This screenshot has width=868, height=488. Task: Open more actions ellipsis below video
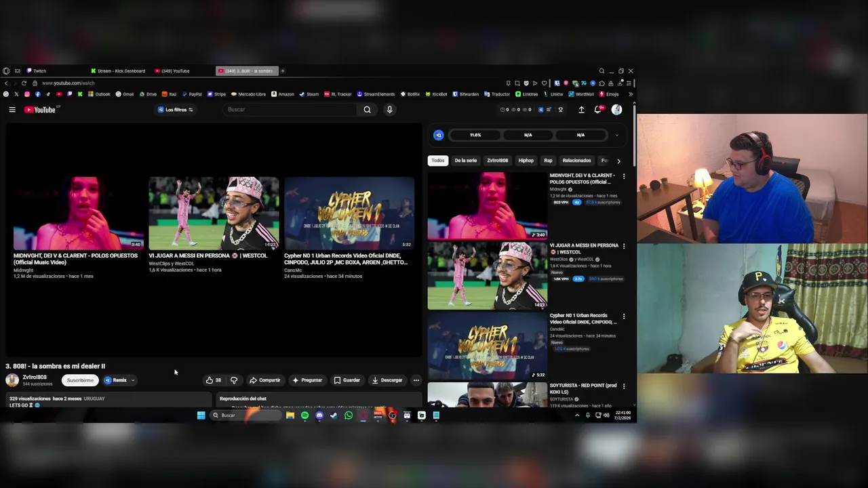pos(416,380)
